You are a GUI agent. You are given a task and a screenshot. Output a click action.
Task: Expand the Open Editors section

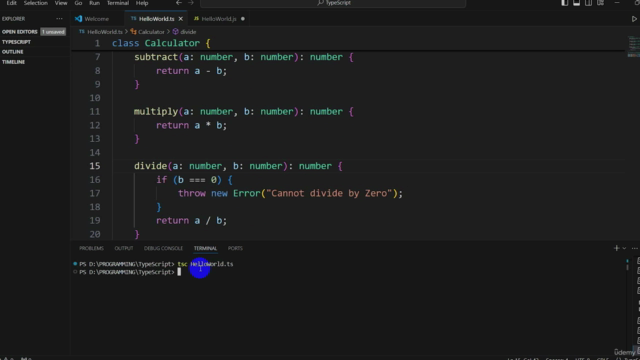[x=20, y=32]
